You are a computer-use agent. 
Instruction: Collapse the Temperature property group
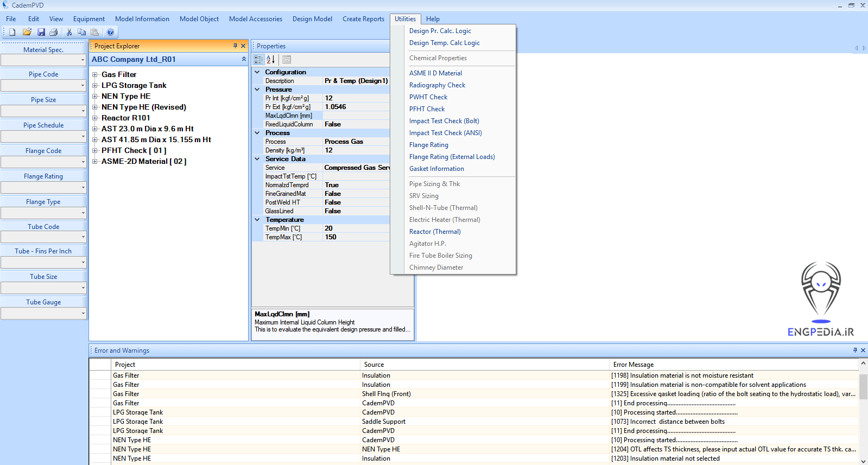click(257, 220)
